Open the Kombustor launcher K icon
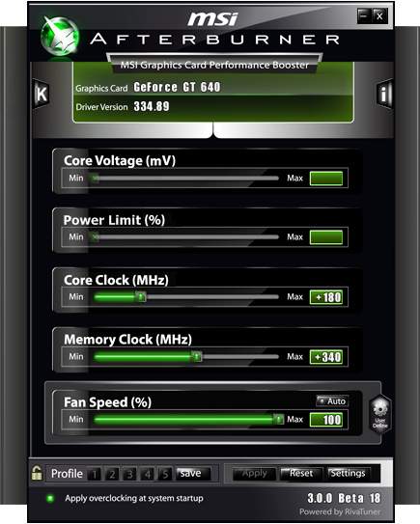Image resolution: width=420 pixels, height=524 pixels. click(x=42, y=94)
